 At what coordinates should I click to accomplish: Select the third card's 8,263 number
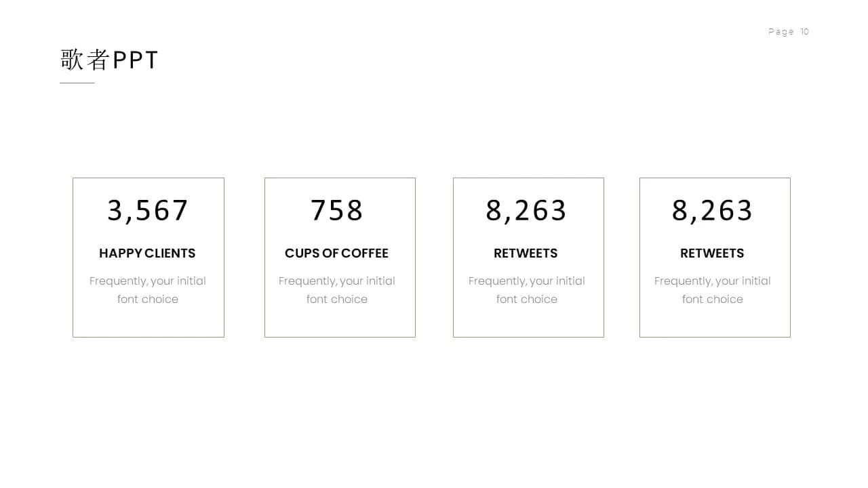pos(526,211)
